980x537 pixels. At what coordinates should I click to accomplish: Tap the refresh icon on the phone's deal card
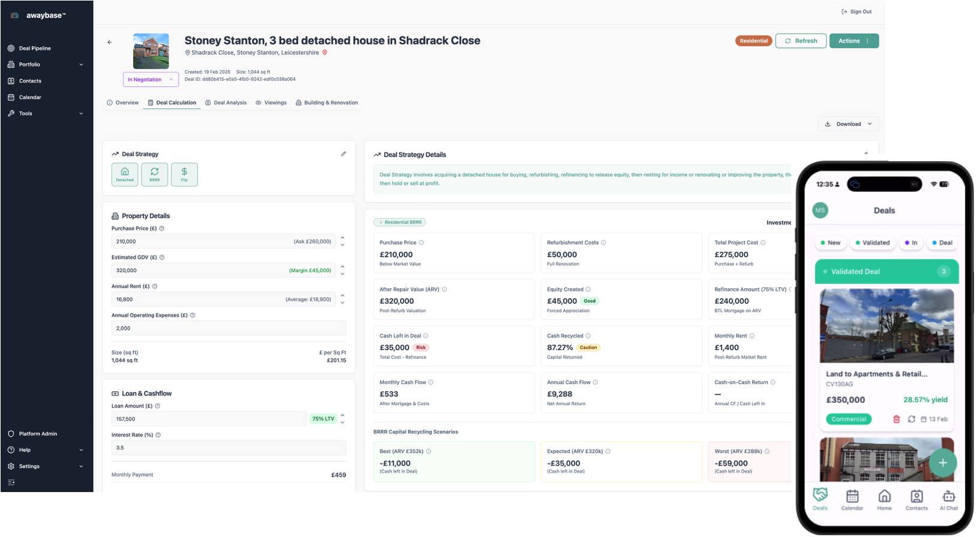pos(912,420)
